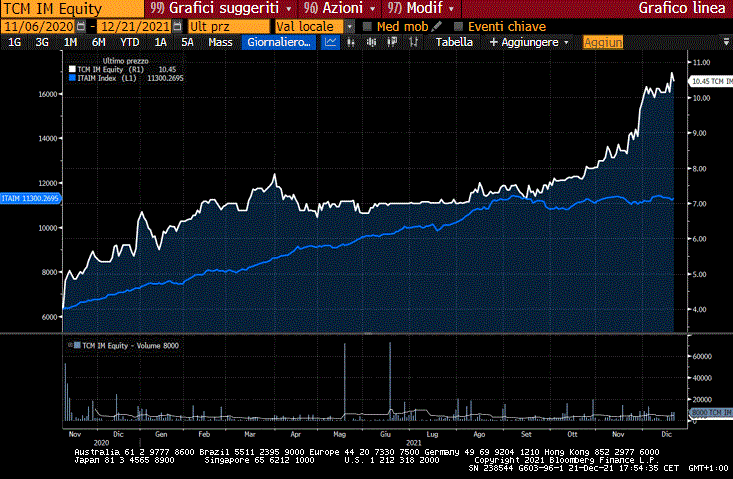Viewport: 733px width, 479px height.
Task: Click the 60000 volume axis label
Action: coord(702,356)
